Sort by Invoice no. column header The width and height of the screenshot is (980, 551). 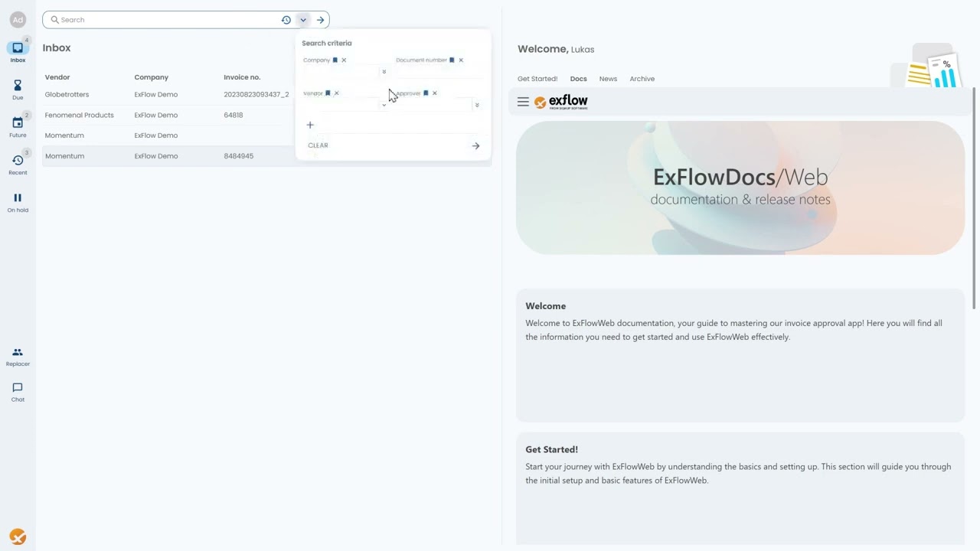pyautogui.click(x=242, y=77)
